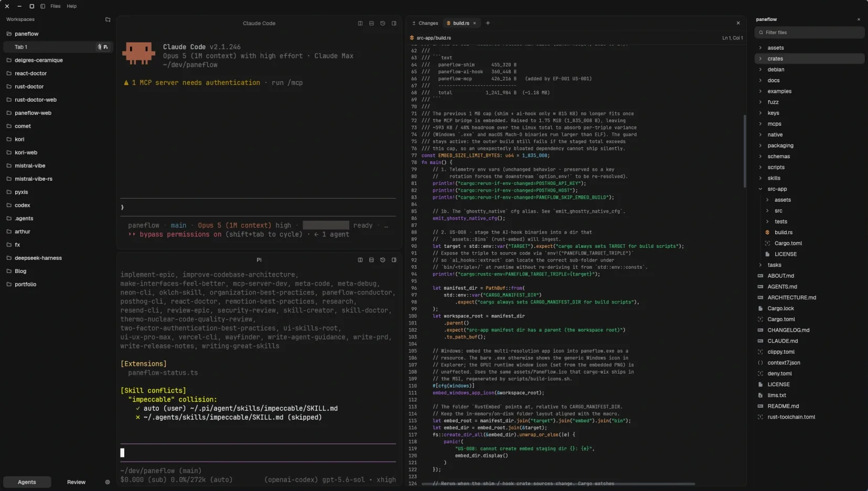Close the paneflow file explorer panel
Image resolution: width=868 pixels, height=491 pixels.
859,19
